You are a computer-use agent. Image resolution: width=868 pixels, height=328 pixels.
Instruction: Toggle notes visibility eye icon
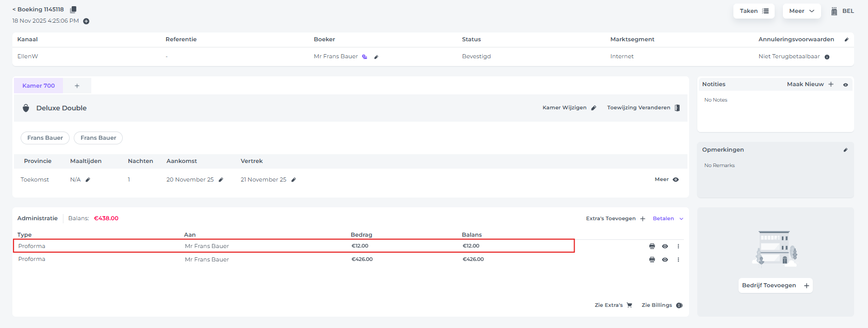845,85
